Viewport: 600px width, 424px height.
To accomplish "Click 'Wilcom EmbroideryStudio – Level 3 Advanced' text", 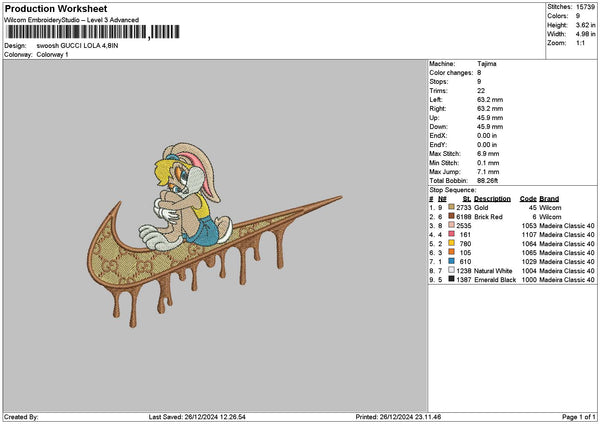I will coord(72,20).
